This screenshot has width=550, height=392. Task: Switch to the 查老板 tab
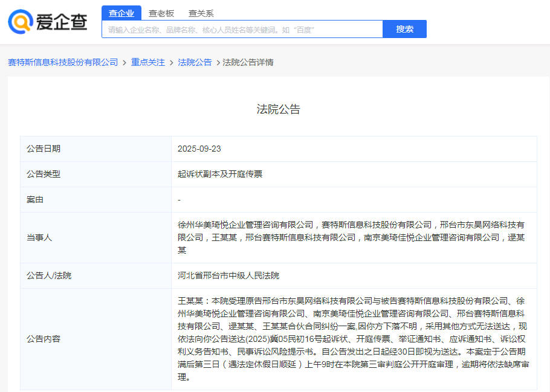point(161,13)
